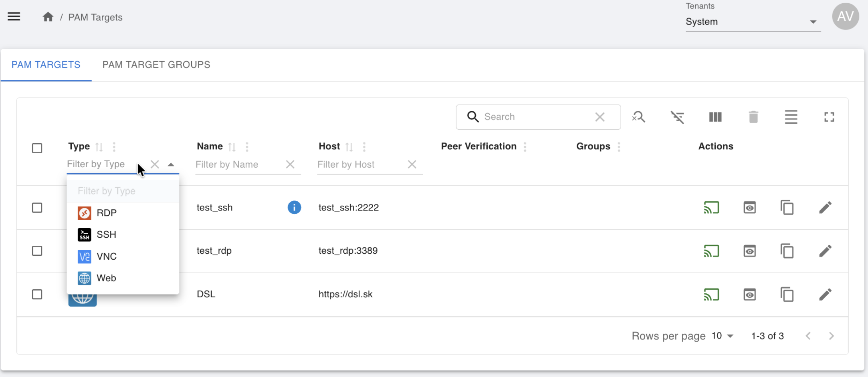Open the Tenants System dropdown

coord(752,22)
